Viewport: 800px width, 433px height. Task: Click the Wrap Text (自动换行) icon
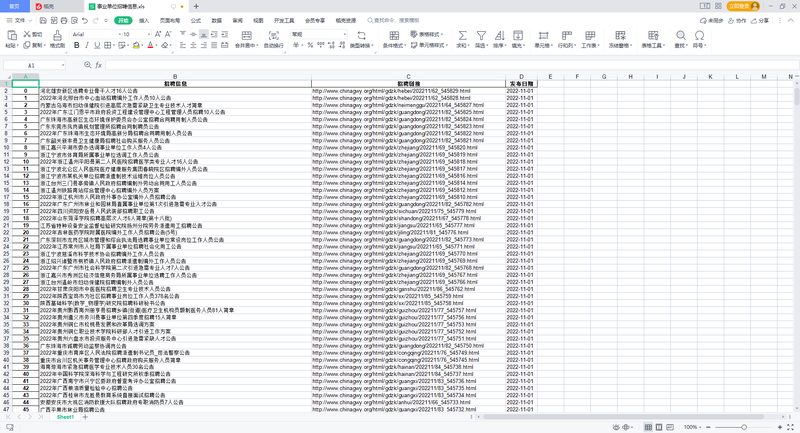(274, 35)
